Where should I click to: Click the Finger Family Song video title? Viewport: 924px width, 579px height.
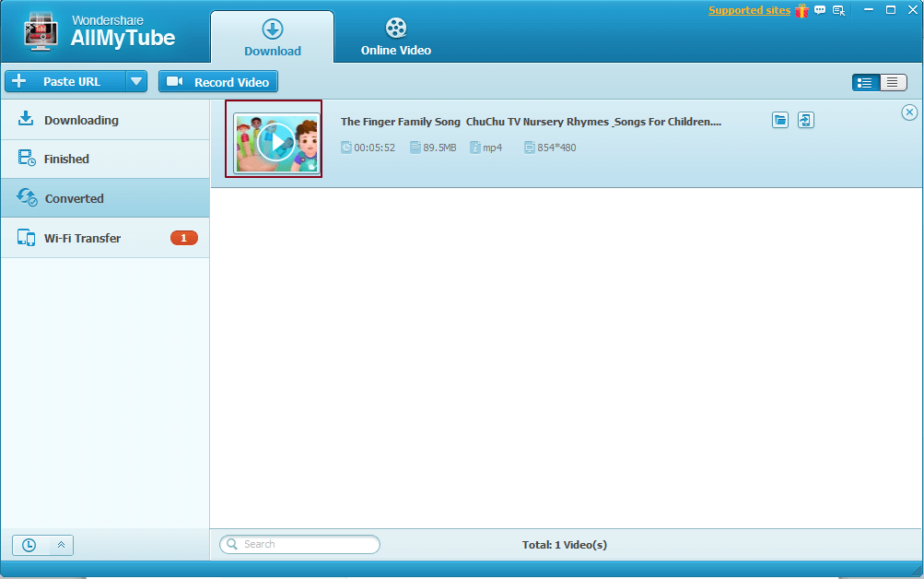coord(531,122)
